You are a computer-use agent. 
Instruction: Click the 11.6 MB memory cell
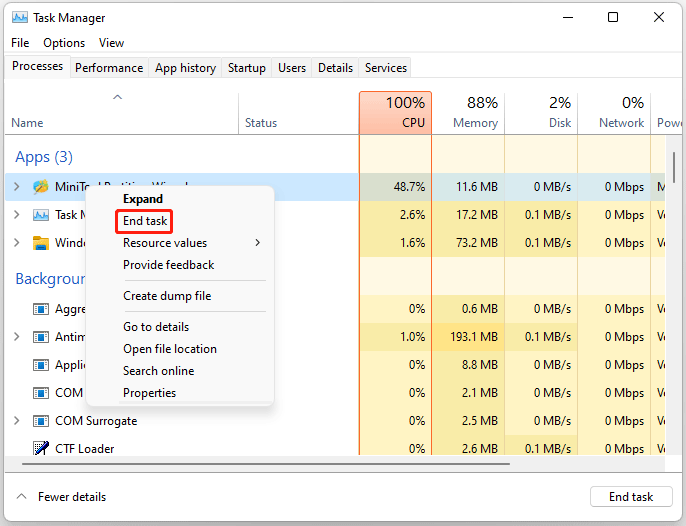[x=468, y=187]
